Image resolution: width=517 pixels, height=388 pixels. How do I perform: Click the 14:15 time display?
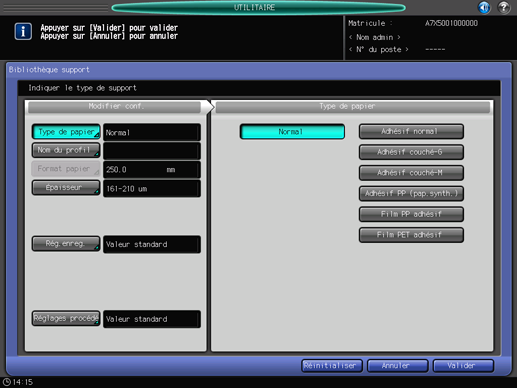[x=23, y=382]
